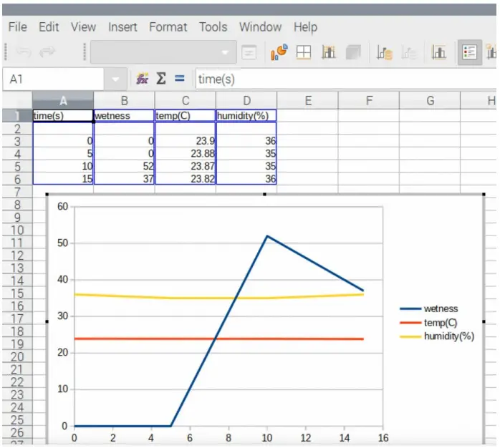Select column C header

(186, 101)
